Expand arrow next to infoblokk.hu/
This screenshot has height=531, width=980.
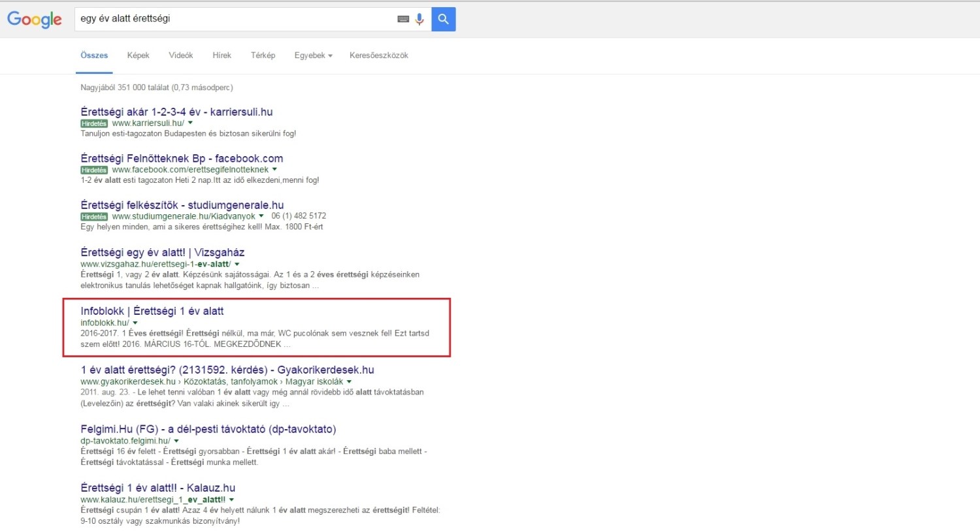tap(135, 323)
